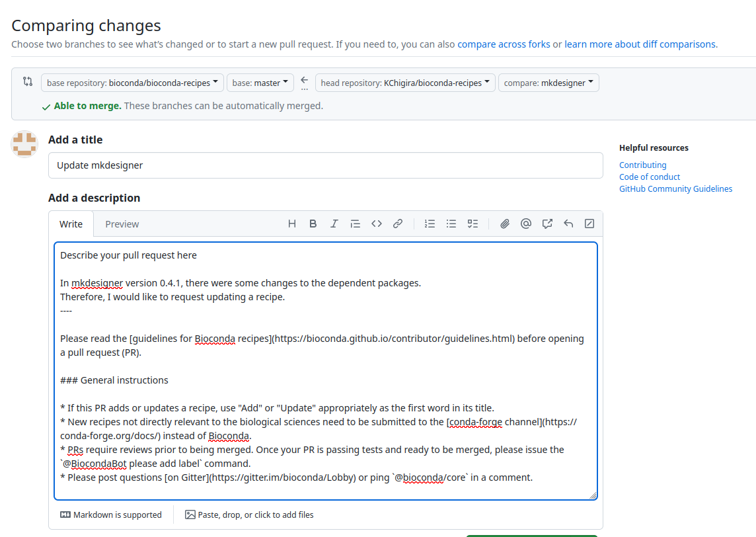Click the pull request title field
Viewport: 756px width, 537px height.
[325, 165]
